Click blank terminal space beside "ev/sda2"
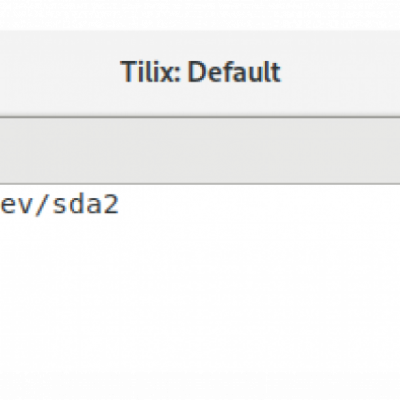The width and height of the screenshot is (400, 400). (260, 204)
